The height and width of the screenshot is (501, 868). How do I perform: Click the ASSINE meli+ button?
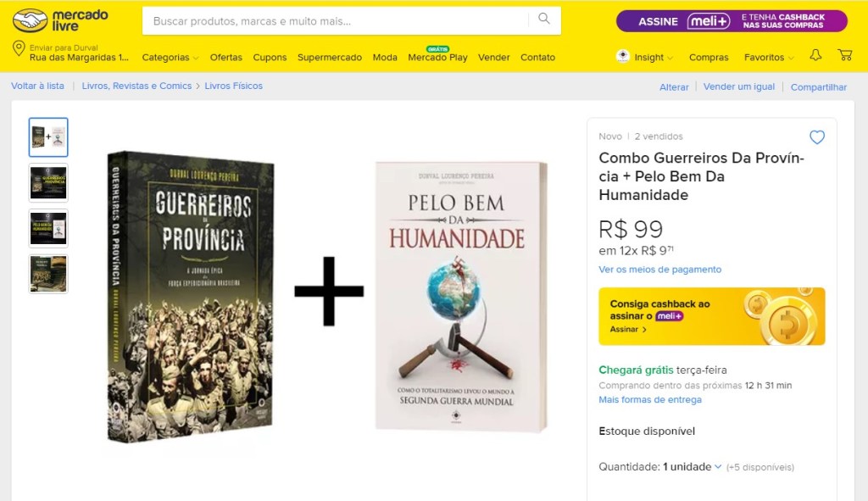point(724,20)
